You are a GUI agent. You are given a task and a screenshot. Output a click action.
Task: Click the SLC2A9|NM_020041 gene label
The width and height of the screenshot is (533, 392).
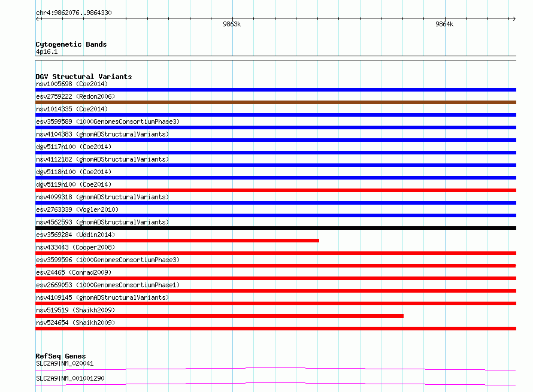pyautogui.click(x=65, y=363)
